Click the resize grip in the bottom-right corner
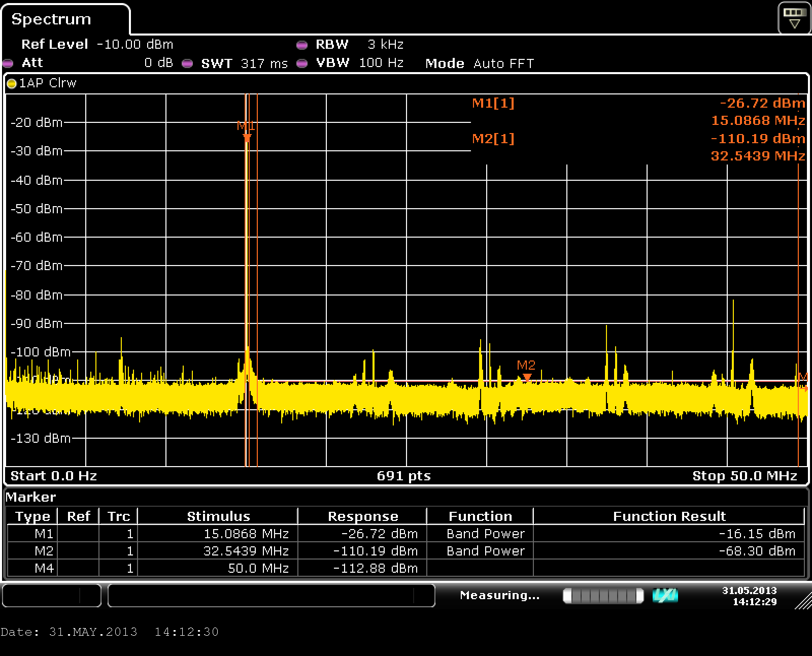The height and width of the screenshot is (656, 812). [x=803, y=601]
